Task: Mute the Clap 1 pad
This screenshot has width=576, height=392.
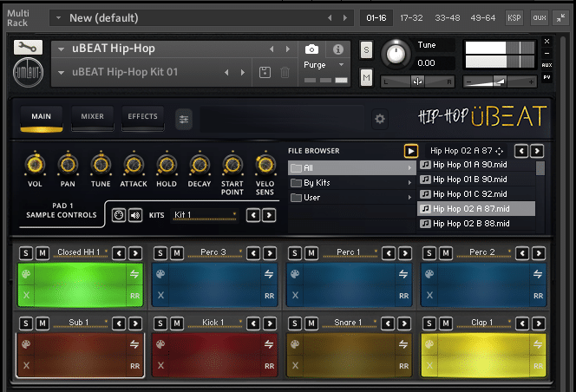Action: (446, 323)
